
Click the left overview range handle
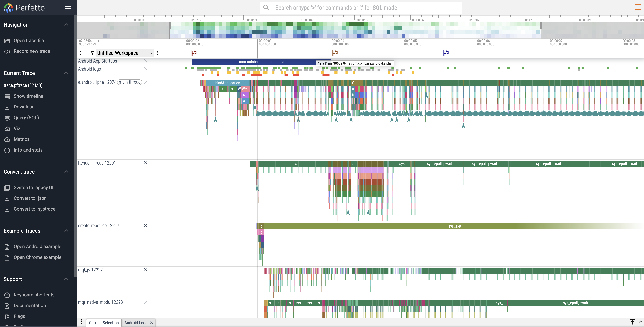(x=170, y=25)
